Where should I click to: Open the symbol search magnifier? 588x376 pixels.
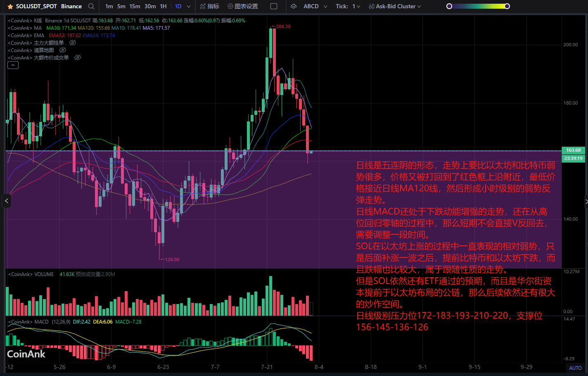point(91,7)
